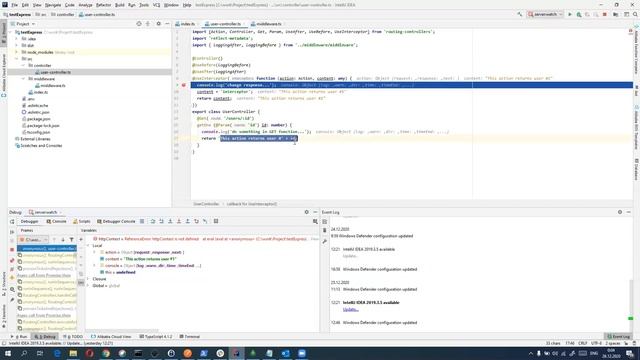Open Alibaba Cloud View tool window
This screenshot has height=360, width=640.
click(111, 337)
